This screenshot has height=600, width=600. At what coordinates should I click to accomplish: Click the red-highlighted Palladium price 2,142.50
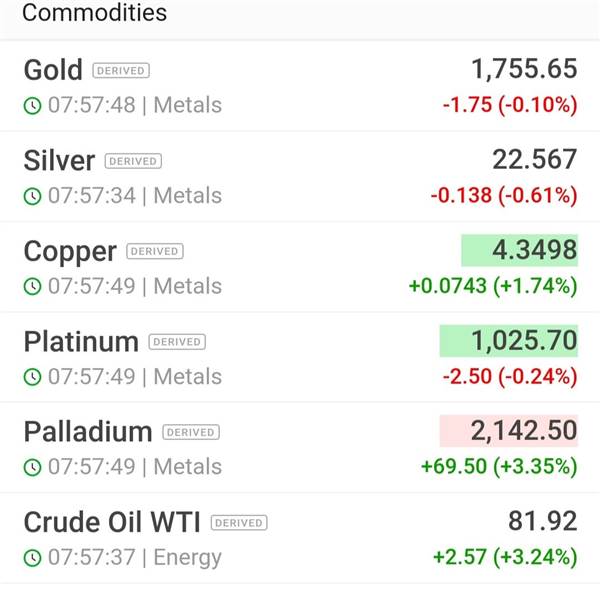(509, 431)
